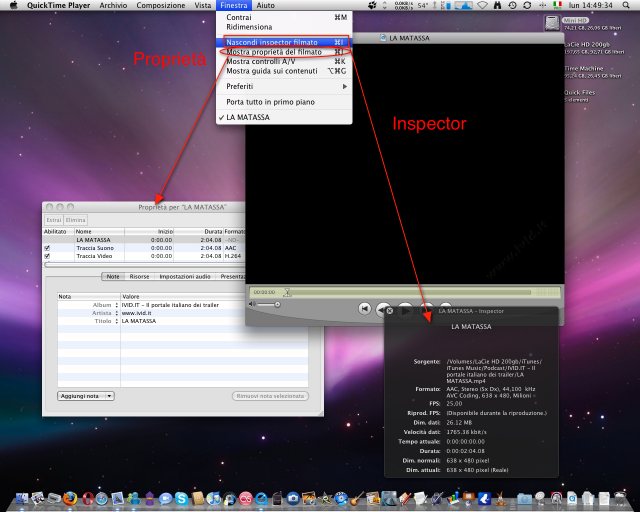The image size is (640, 512).
Task: Open the Mini HD drive on desktop
Action: pyautogui.click(x=552, y=23)
